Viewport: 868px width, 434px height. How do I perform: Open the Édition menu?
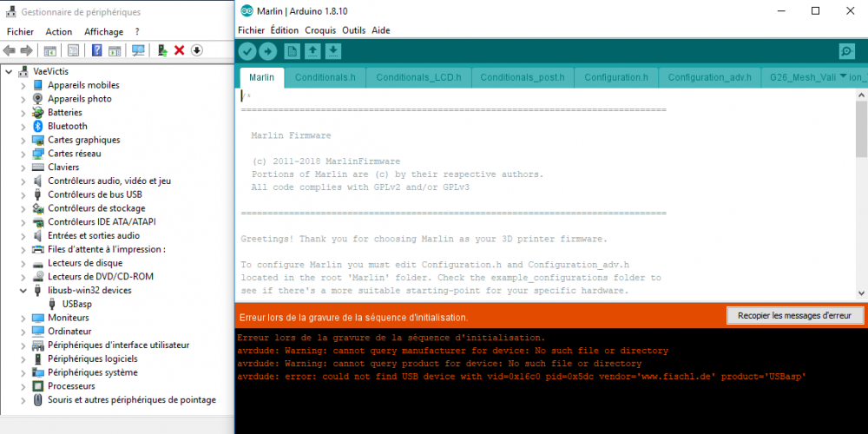click(285, 30)
